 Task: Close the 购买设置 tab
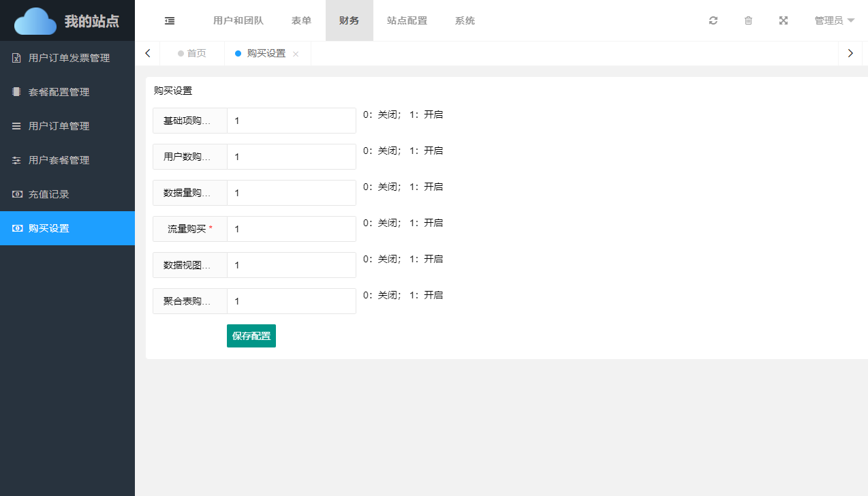pyautogui.click(x=296, y=54)
